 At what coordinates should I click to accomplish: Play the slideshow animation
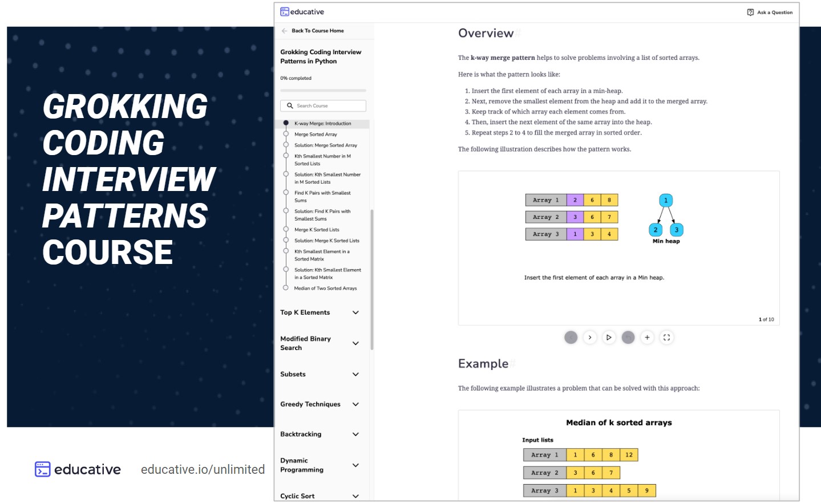[609, 338]
